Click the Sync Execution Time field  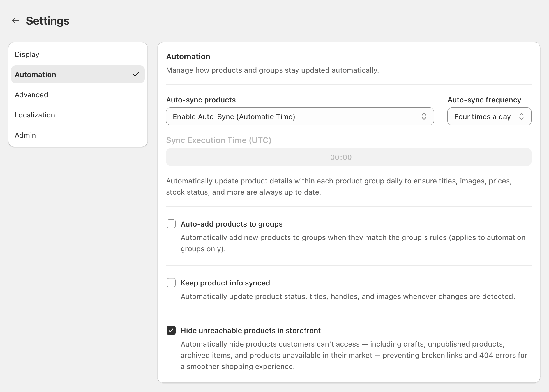tap(349, 157)
